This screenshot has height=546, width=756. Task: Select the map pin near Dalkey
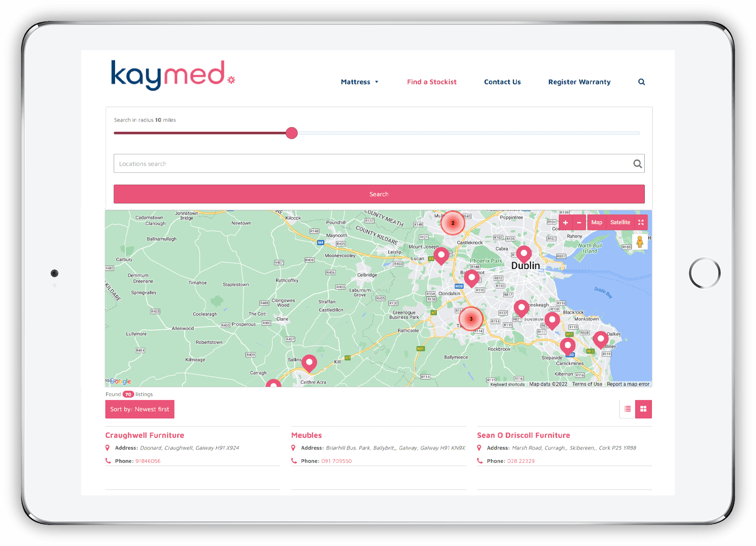tap(601, 340)
